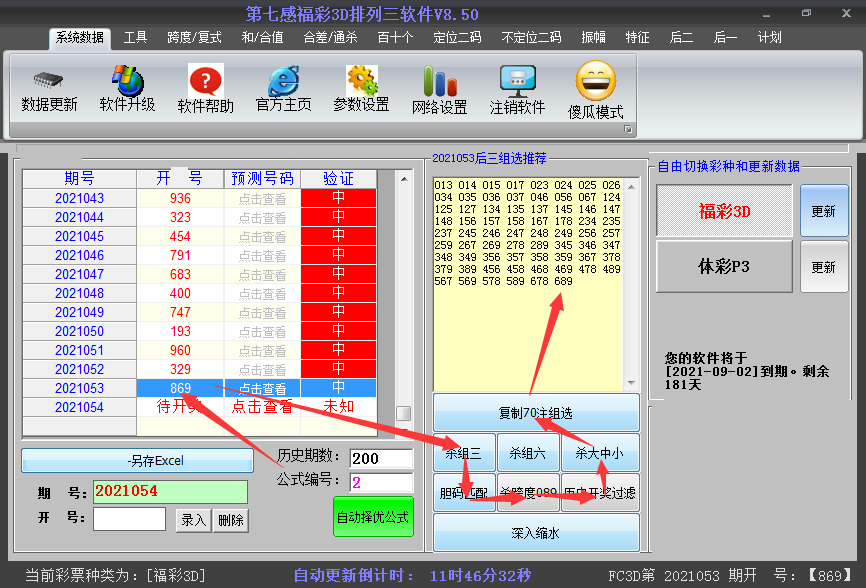Click the 杀组三 button
The width and height of the screenshot is (866, 588).
[464, 453]
